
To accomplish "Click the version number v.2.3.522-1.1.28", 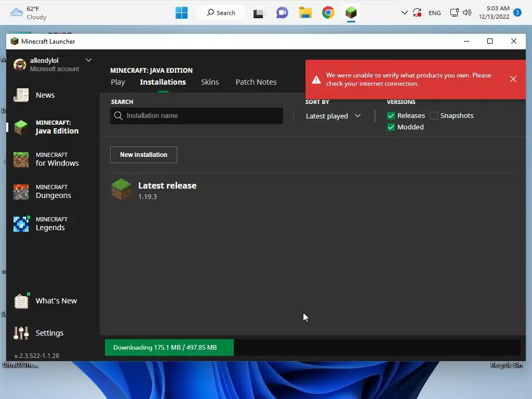I will click(37, 355).
